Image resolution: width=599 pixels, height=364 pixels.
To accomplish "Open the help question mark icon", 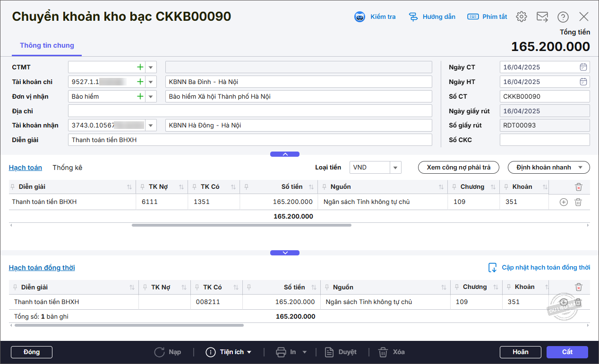I will [563, 17].
